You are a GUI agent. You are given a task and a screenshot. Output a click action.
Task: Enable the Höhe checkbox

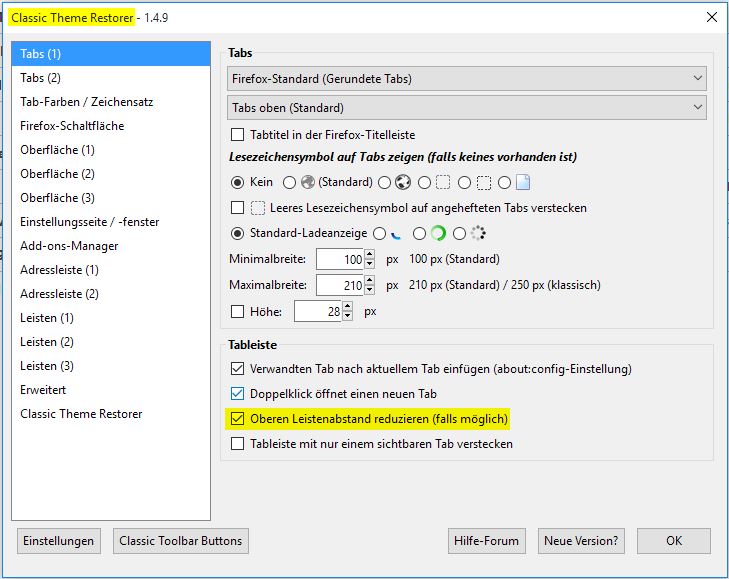tap(238, 311)
